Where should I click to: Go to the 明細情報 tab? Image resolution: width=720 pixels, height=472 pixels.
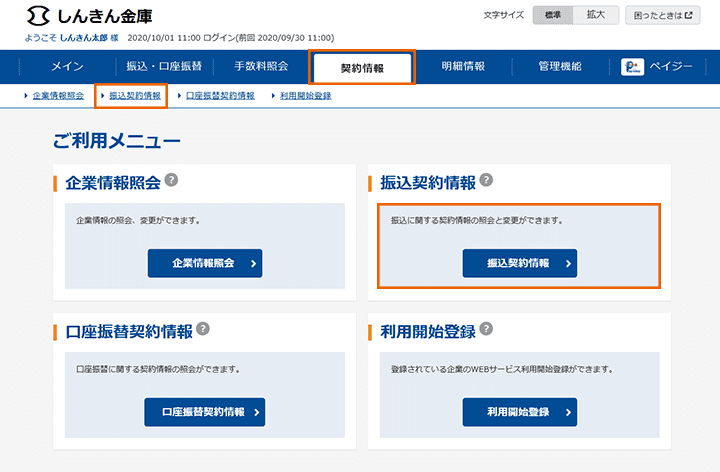point(463,67)
